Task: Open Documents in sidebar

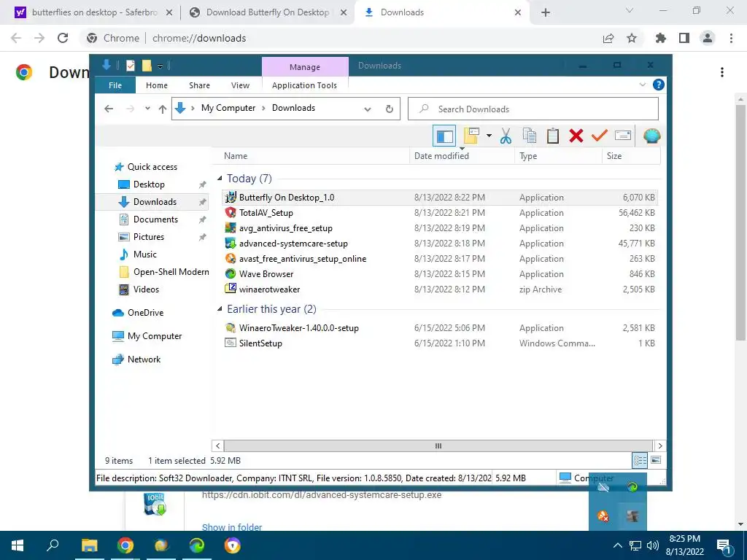Action: click(x=155, y=219)
